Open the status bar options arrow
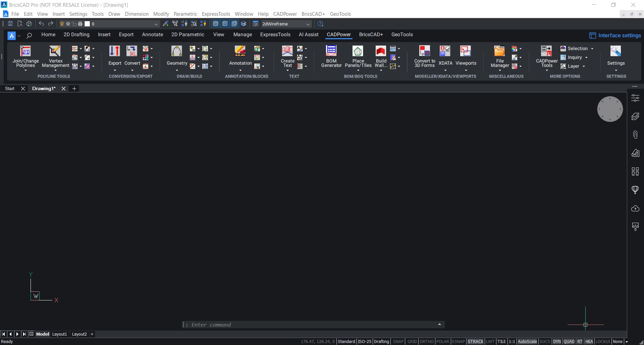The width and height of the screenshot is (644, 345). pos(626,342)
